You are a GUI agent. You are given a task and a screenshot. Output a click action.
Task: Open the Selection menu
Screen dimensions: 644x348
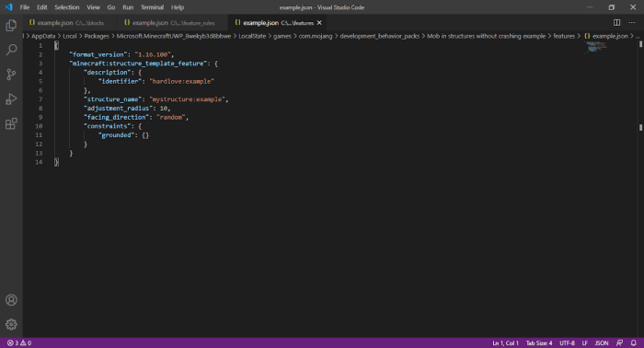(x=67, y=7)
